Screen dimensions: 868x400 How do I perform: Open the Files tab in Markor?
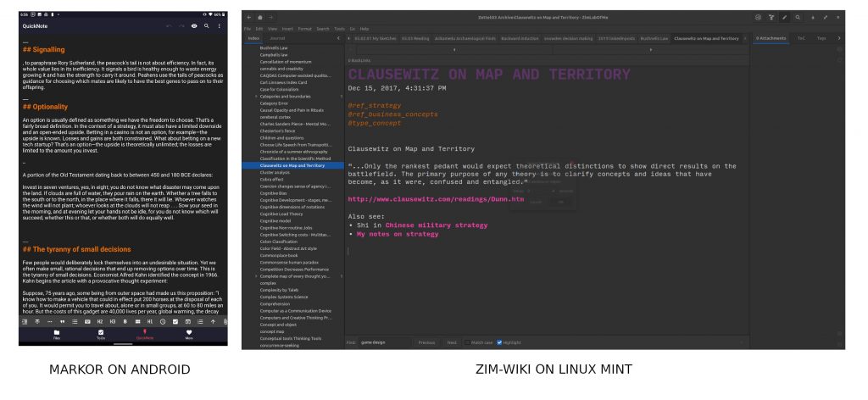pyautogui.click(x=56, y=334)
